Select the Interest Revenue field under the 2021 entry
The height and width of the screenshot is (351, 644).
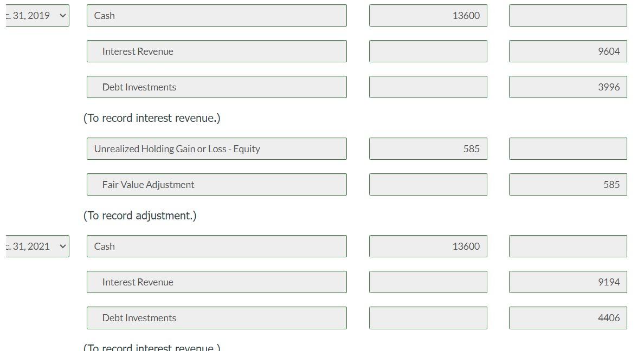click(x=216, y=282)
